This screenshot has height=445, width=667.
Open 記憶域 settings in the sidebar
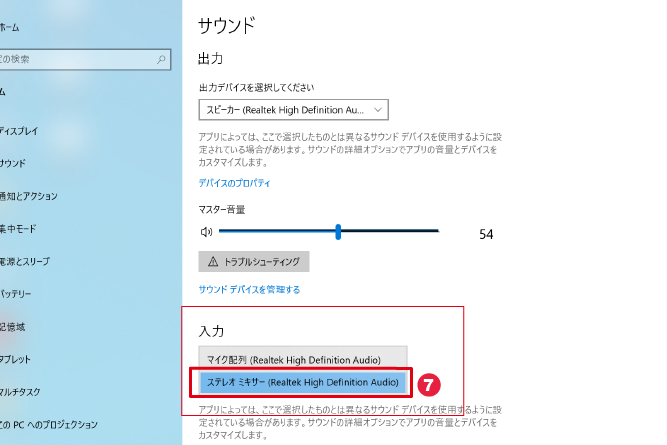click(x=12, y=326)
